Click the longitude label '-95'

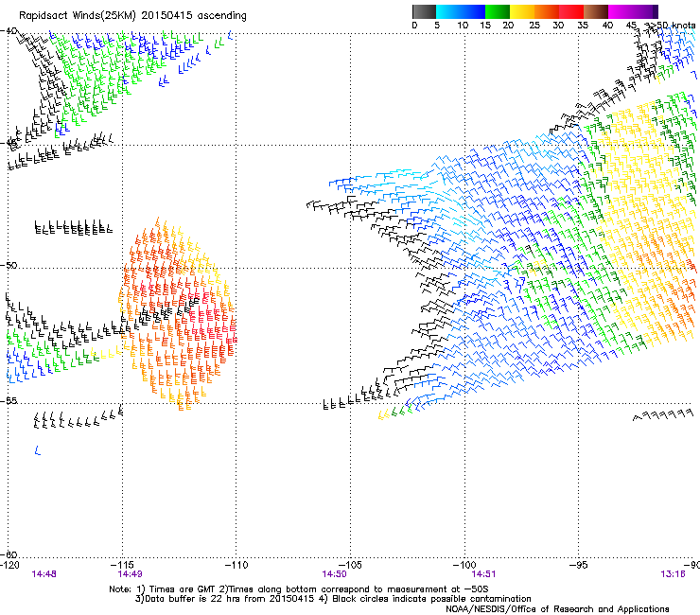click(578, 565)
